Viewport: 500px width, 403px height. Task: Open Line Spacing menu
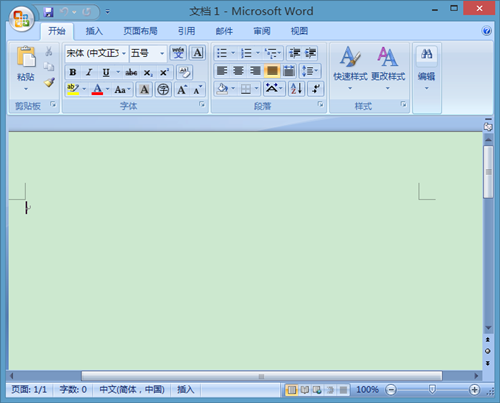pyautogui.click(x=310, y=71)
